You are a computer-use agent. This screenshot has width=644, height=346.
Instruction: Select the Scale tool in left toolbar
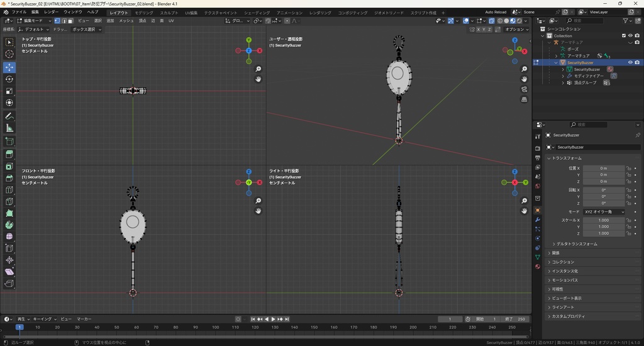point(9,91)
